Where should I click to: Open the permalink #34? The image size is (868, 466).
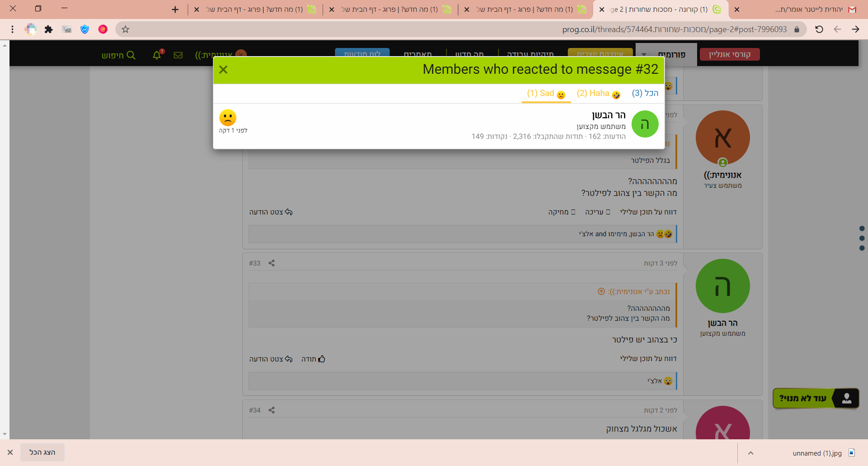pyautogui.click(x=255, y=410)
